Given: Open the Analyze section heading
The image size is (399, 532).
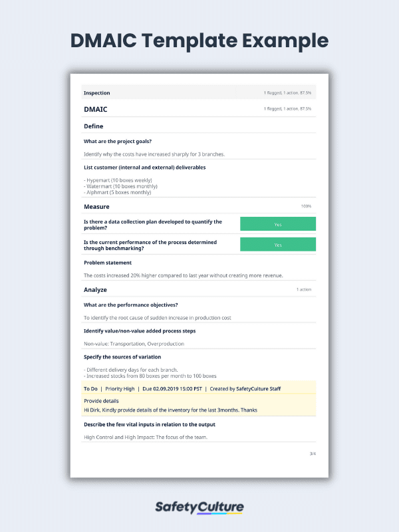Looking at the screenshot, I should 95,290.
